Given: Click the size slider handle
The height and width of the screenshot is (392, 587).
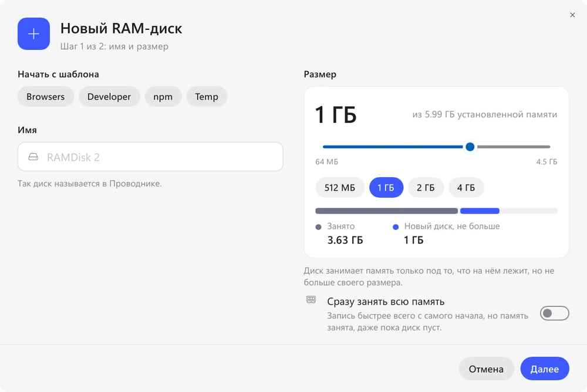Looking at the screenshot, I should [x=470, y=147].
